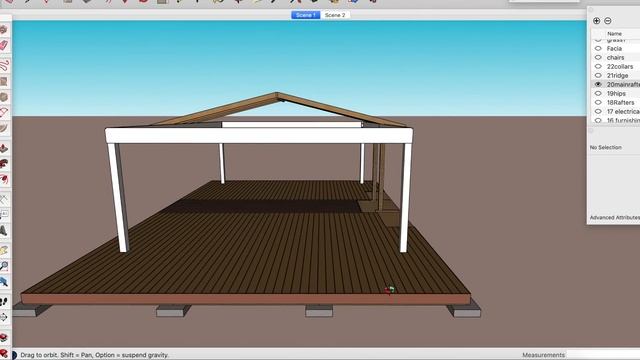Toggle visibility of the 22collars layer
Image resolution: width=640 pixels, height=360 pixels.
[x=598, y=67]
